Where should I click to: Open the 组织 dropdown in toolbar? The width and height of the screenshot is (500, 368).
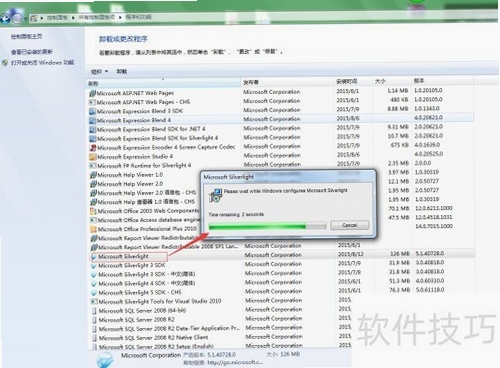[x=99, y=71]
